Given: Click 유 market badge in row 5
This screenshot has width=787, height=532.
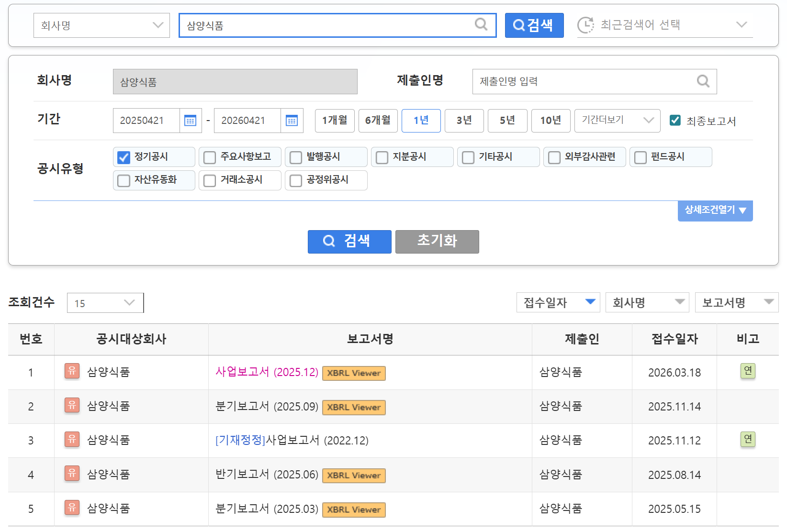Looking at the screenshot, I should pos(72,508).
